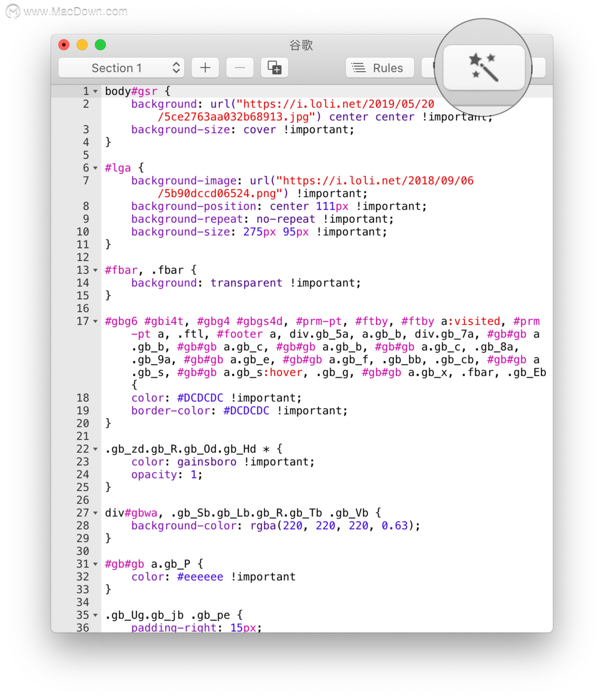This screenshot has width=604, height=700.
Task: Click the 谷歌 window title
Action: point(301,45)
